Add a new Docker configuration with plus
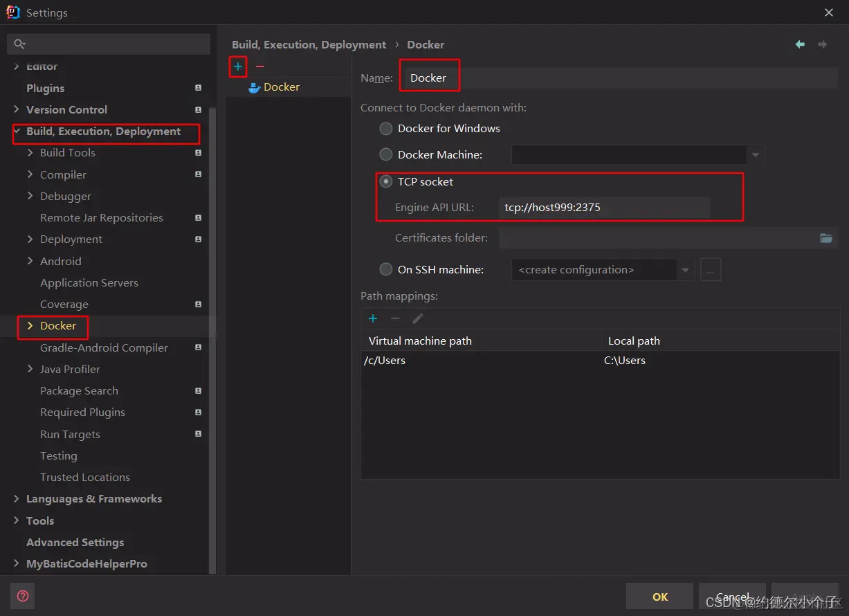 point(238,66)
